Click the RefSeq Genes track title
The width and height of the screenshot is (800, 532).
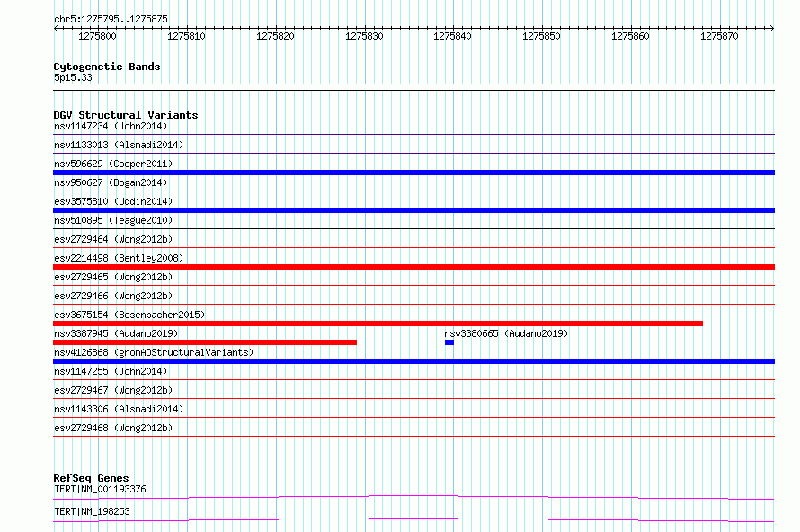(92, 478)
